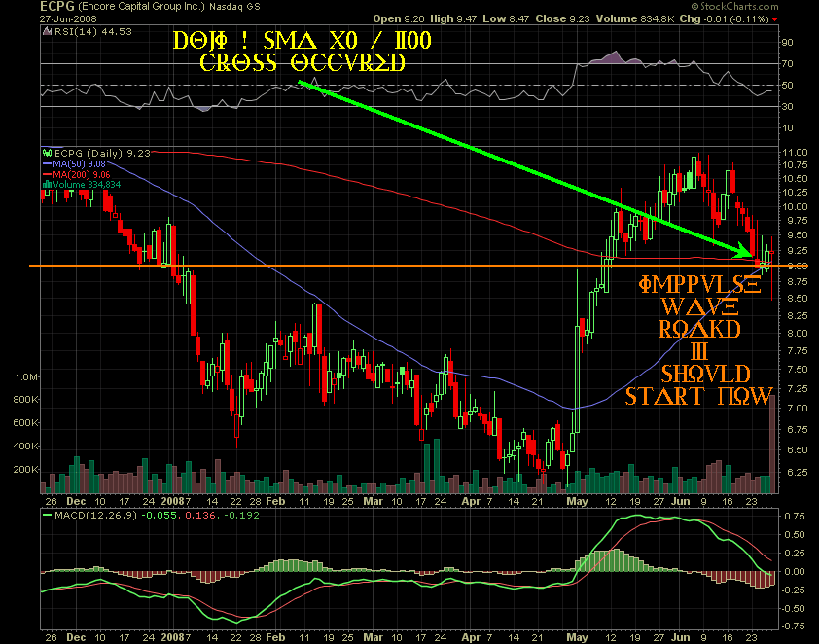
Task: Click the Chg -0.01 (-0.11%) value
Action: 724,18
